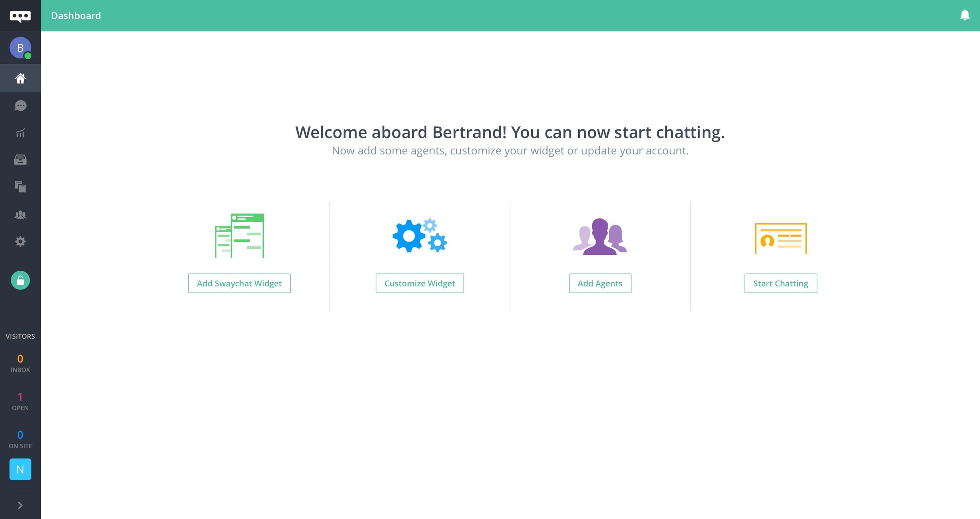Go to the Home dashboard icon
Image resolution: width=980 pixels, height=519 pixels.
tap(20, 78)
